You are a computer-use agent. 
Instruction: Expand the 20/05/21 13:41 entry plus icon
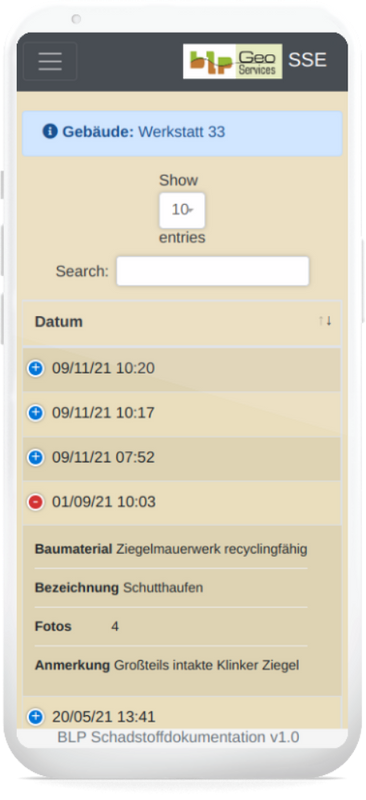tap(35, 717)
